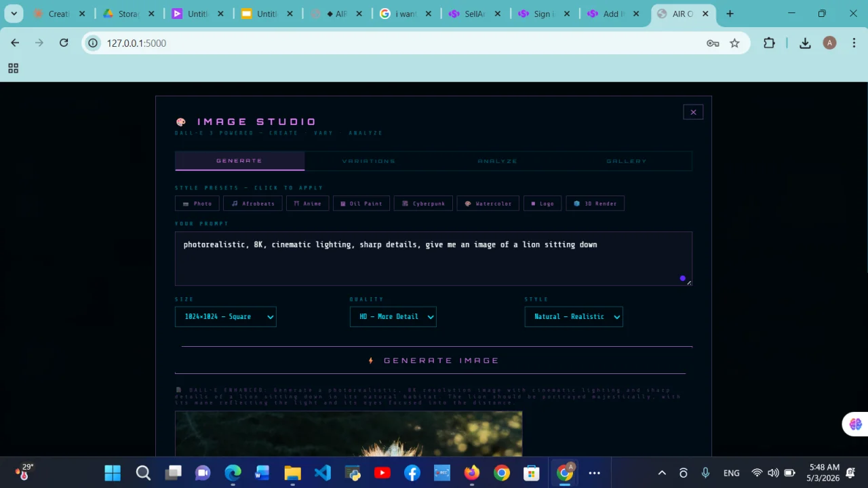
Task: Open the weather widget showing 29°
Action: pos(23,472)
